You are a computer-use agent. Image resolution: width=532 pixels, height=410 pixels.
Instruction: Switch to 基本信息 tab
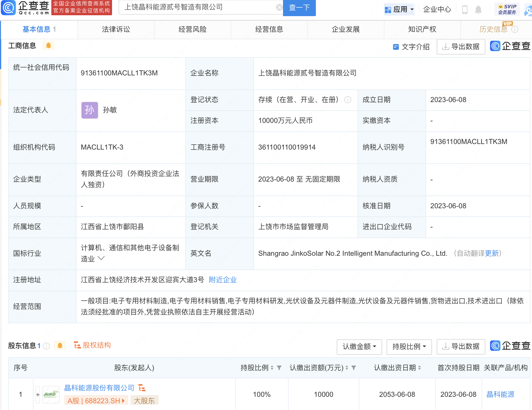pyautogui.click(x=39, y=29)
